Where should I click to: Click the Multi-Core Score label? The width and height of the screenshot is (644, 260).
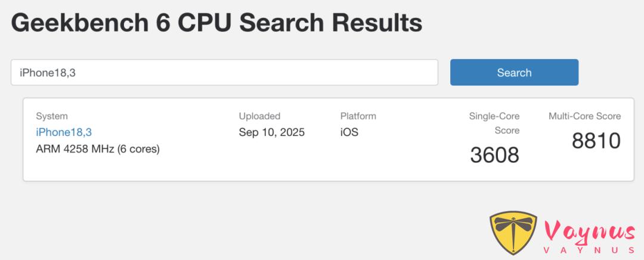coord(584,116)
